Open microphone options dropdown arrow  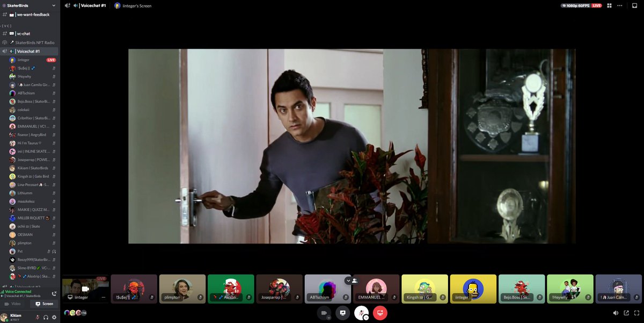click(366, 318)
